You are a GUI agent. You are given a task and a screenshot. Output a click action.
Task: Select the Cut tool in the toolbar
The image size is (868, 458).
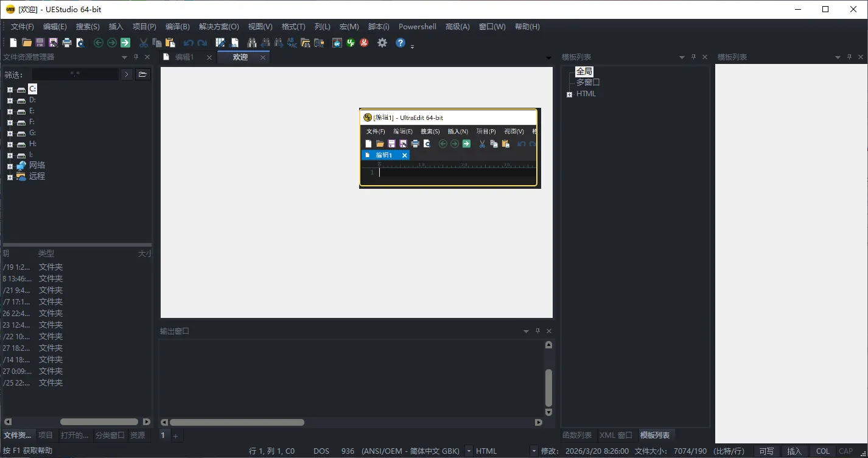(x=143, y=43)
